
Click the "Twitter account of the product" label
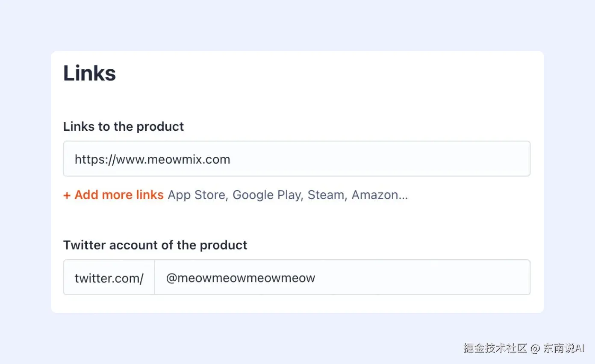coord(155,245)
